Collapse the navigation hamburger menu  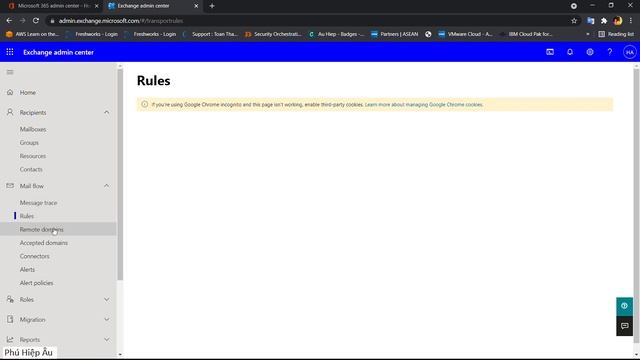(10, 72)
